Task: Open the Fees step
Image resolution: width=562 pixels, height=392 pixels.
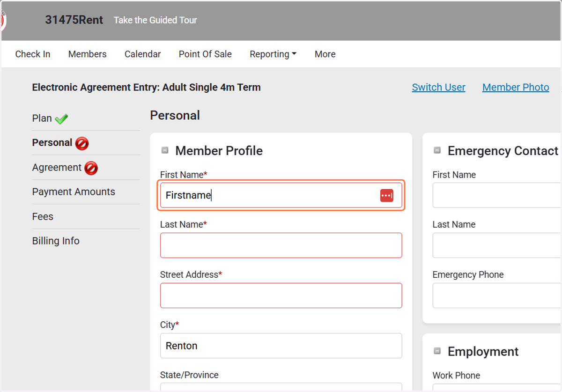Action: [x=43, y=217]
